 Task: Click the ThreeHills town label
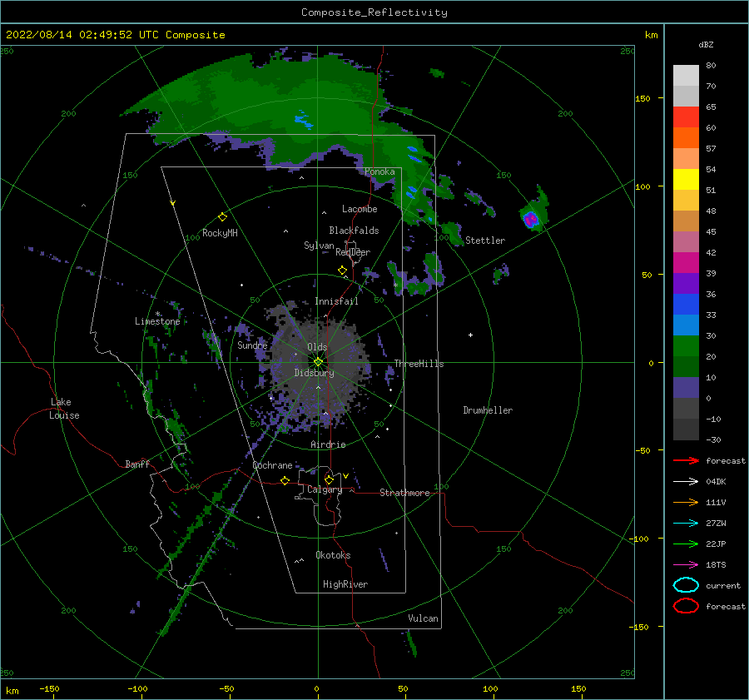(419, 364)
